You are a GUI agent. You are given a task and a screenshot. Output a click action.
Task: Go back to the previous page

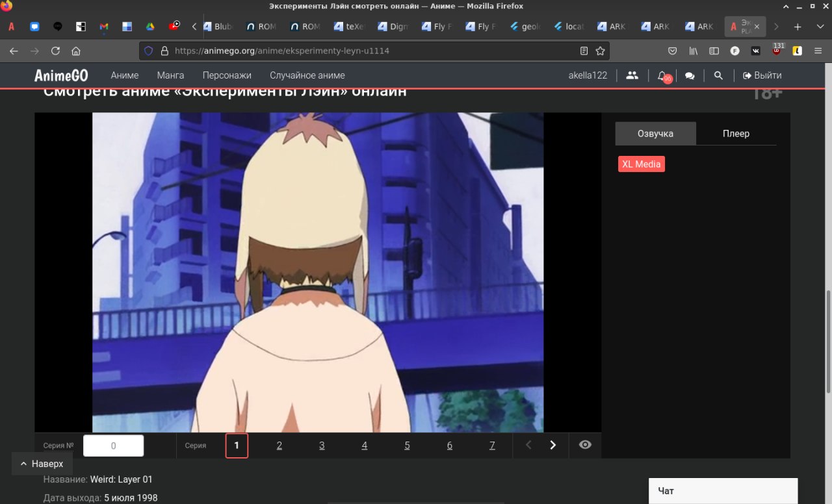click(14, 51)
